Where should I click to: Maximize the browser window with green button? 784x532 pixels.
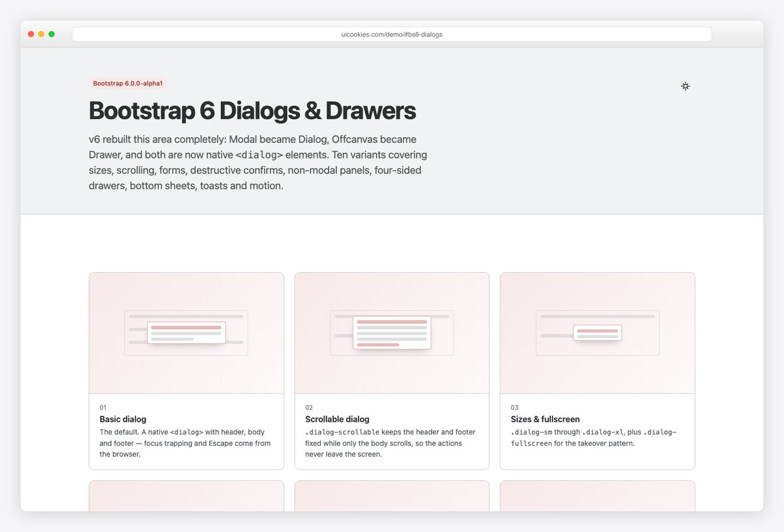[x=52, y=34]
